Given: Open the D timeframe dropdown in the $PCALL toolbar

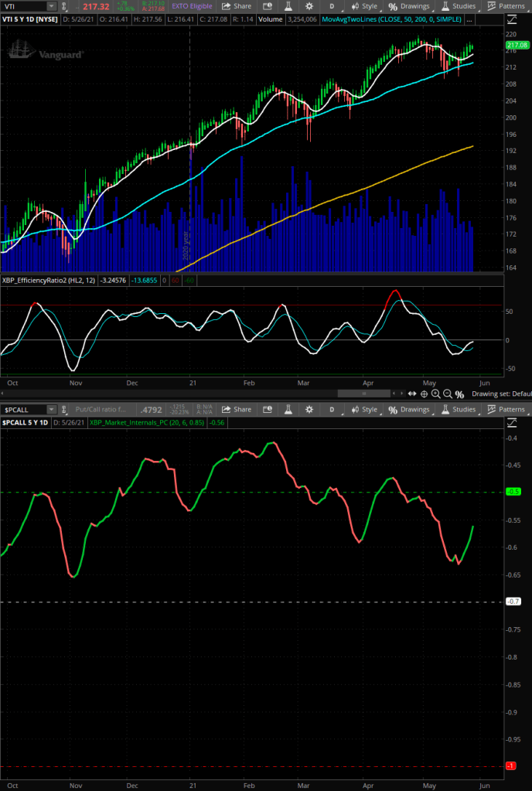Looking at the screenshot, I should (x=332, y=409).
